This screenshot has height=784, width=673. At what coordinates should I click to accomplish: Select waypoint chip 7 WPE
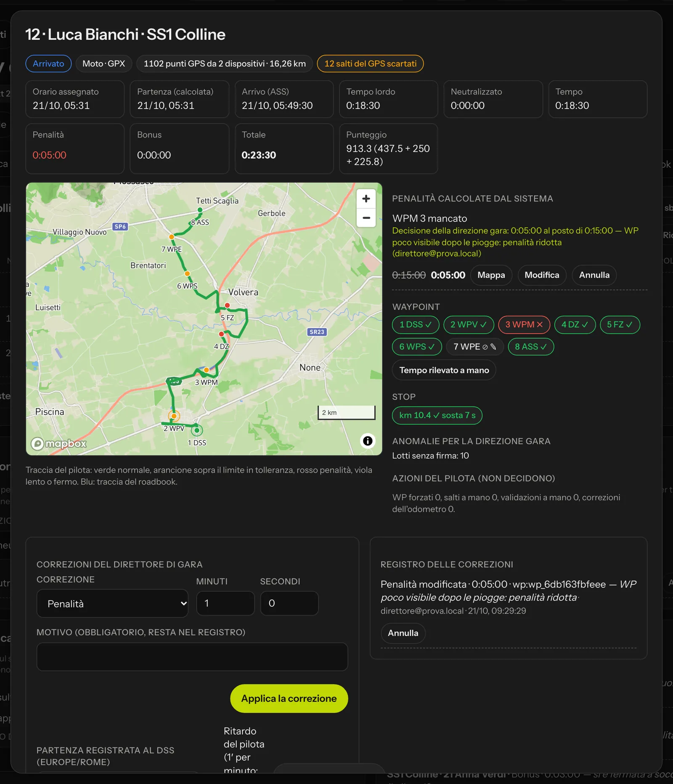[x=475, y=347]
